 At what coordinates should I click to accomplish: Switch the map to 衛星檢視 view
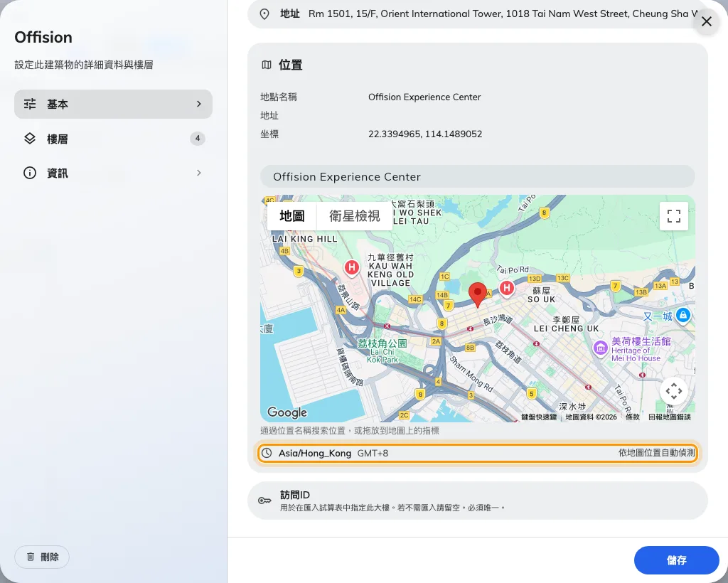[355, 216]
